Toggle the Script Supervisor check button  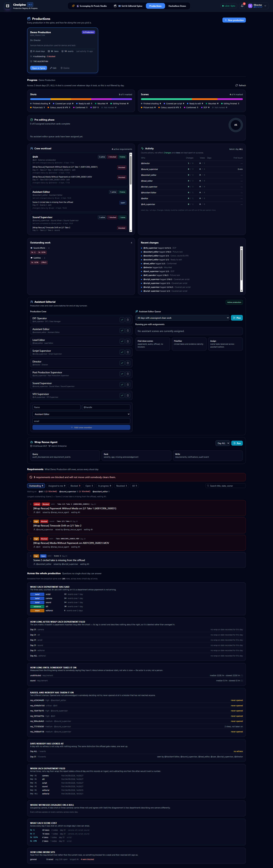click(122, 352)
